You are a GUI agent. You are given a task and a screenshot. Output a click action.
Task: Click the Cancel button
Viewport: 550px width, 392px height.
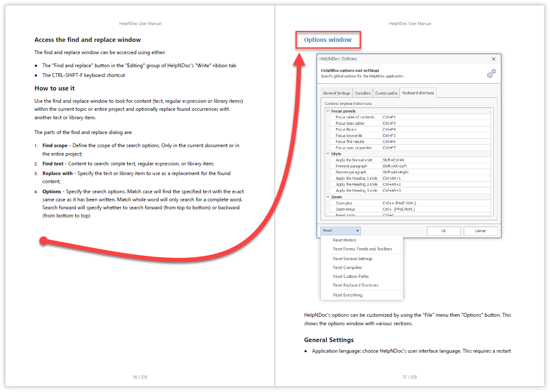coord(480,231)
